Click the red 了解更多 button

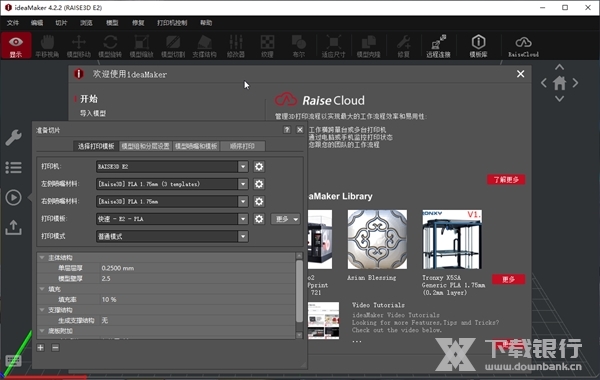506,179
